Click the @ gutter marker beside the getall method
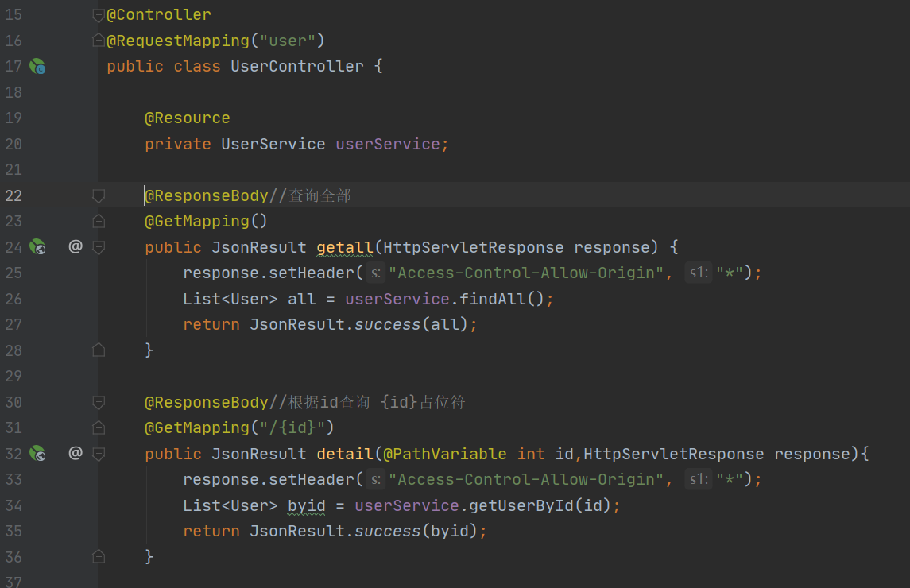The height and width of the screenshot is (588, 910). point(76,246)
